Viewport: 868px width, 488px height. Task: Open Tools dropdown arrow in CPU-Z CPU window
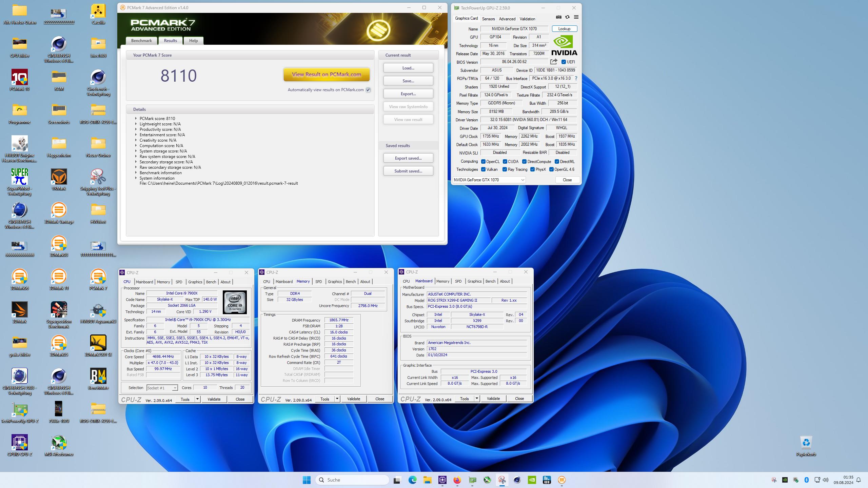click(197, 399)
